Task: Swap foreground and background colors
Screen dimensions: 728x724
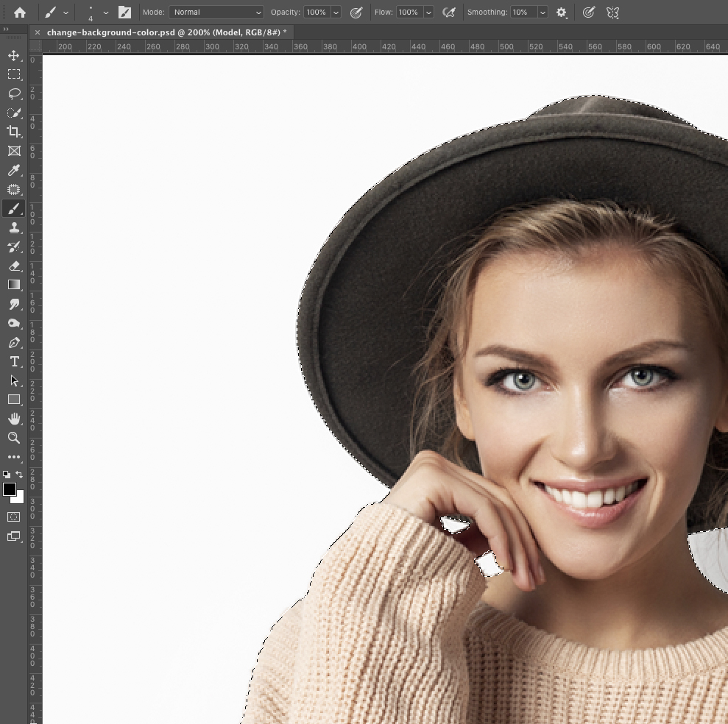Action: [x=19, y=475]
